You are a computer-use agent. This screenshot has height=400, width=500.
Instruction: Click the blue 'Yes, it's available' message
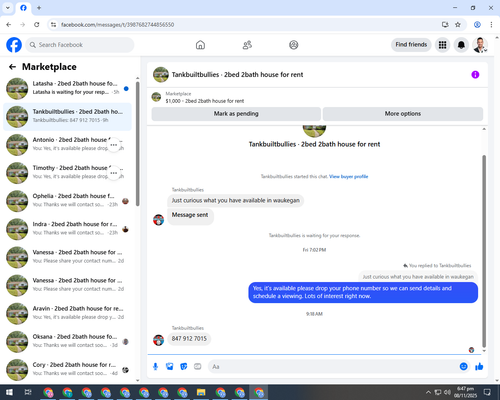[x=363, y=292]
